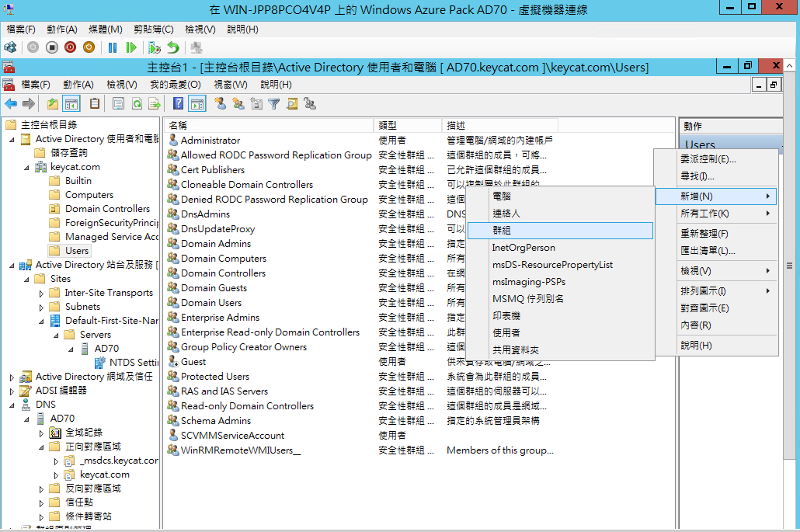Click the Find Objects magnifier icon
The width and height of the screenshot is (800, 532).
coord(292,104)
